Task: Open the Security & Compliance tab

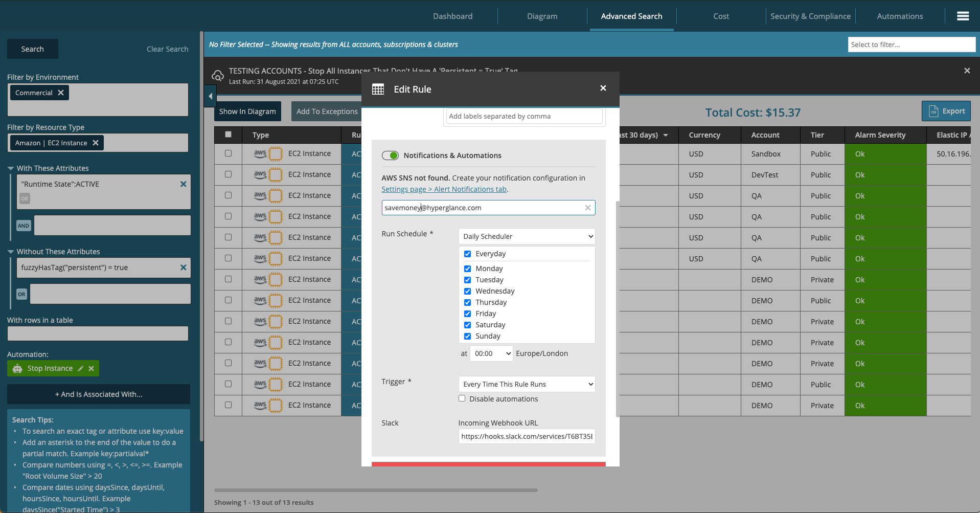Action: click(810, 16)
